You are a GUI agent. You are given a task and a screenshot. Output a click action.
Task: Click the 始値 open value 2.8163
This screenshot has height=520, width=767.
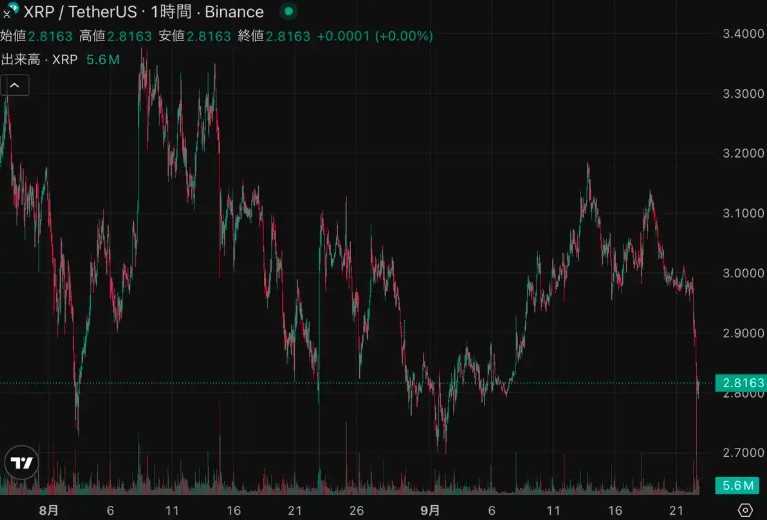(50, 36)
